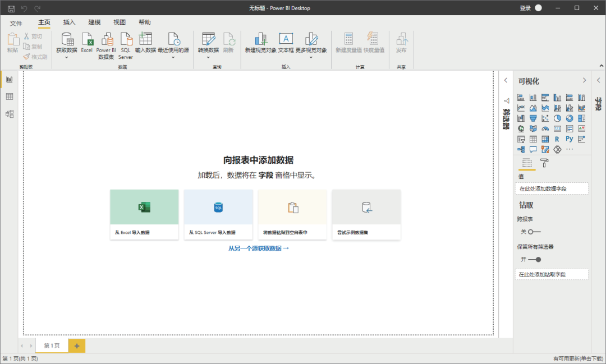606x364 pixels.
Task: Collapse the ribbon with the up caret
Action: click(x=602, y=66)
